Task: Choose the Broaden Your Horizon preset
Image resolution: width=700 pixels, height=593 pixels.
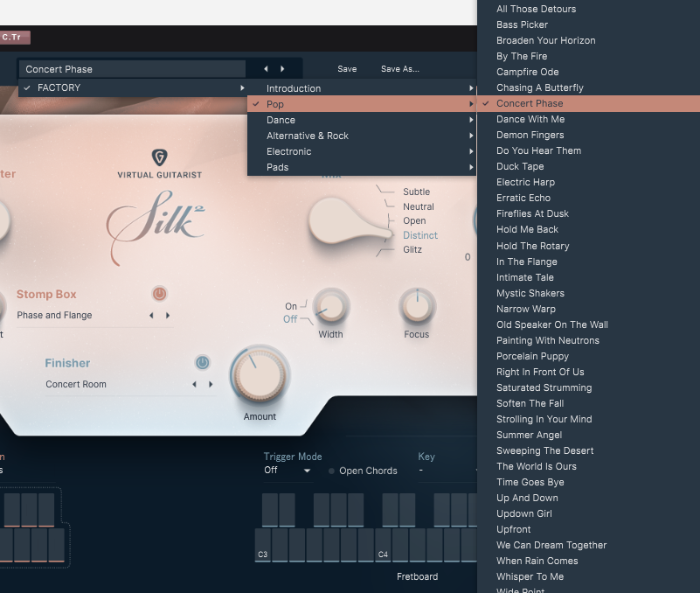Action: pos(588,40)
